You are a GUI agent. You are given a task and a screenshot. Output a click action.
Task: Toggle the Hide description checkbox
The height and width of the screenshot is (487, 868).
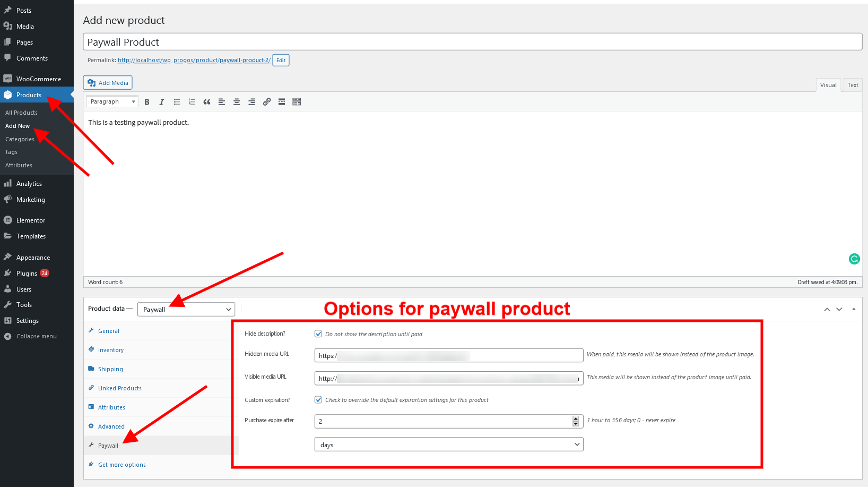pos(318,334)
